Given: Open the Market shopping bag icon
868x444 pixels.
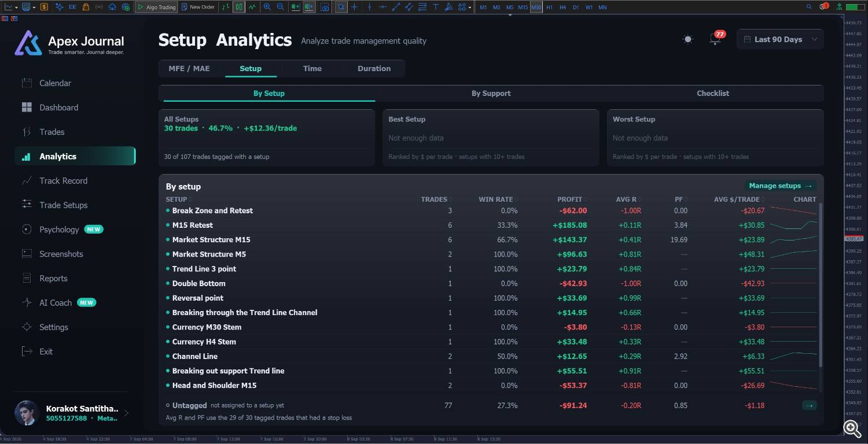Looking at the screenshot, I should coord(86,7).
